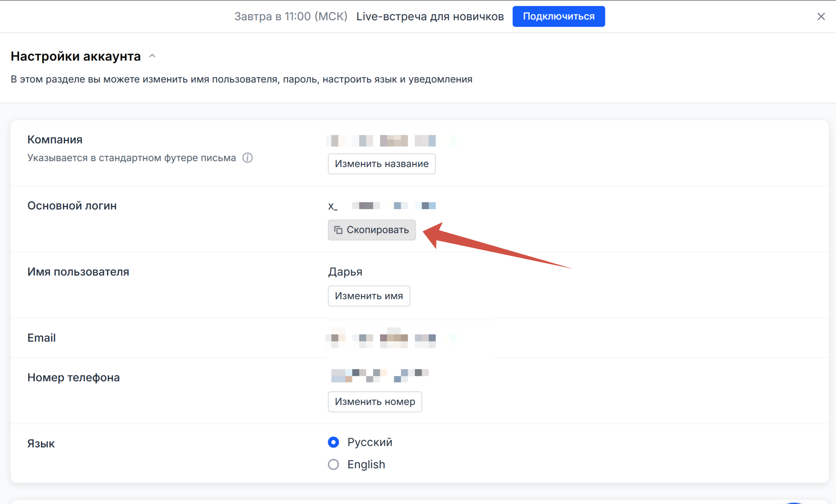Click Изменить номер button
Viewport: 836px width, 504px height.
click(375, 402)
